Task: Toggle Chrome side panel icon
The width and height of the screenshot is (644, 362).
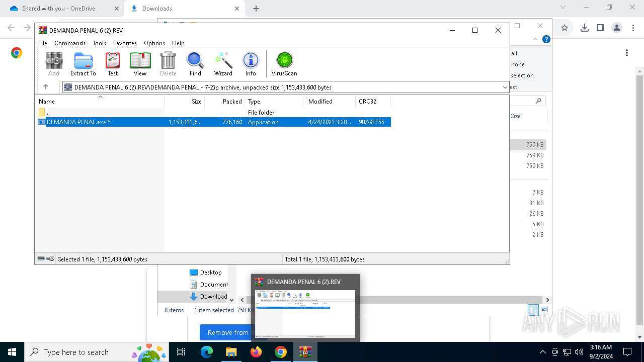Action: pyautogui.click(x=600, y=28)
